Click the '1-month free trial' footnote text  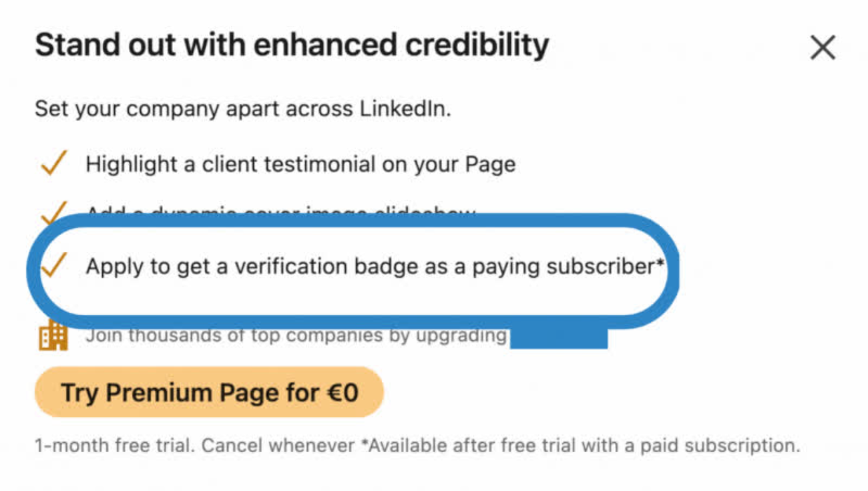click(114, 446)
